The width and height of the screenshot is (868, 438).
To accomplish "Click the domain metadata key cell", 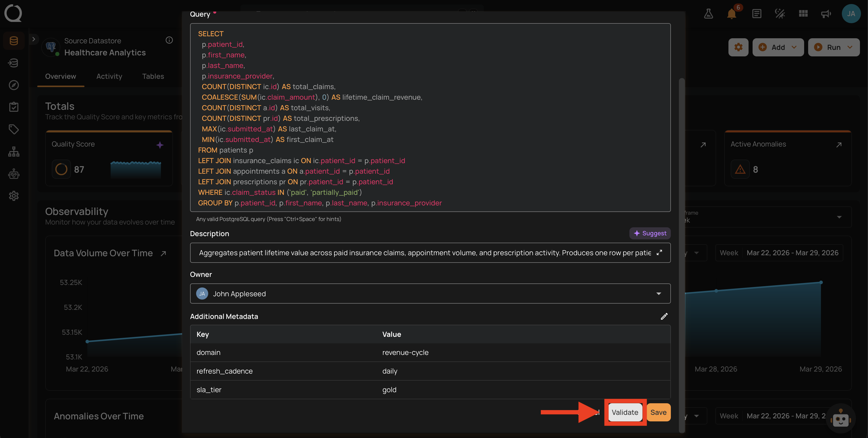I will [x=208, y=352].
